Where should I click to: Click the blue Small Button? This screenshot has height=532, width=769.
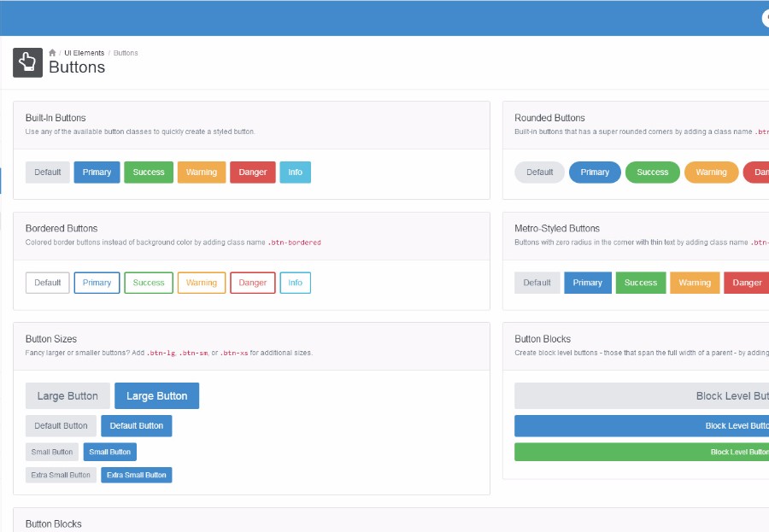[110, 452]
